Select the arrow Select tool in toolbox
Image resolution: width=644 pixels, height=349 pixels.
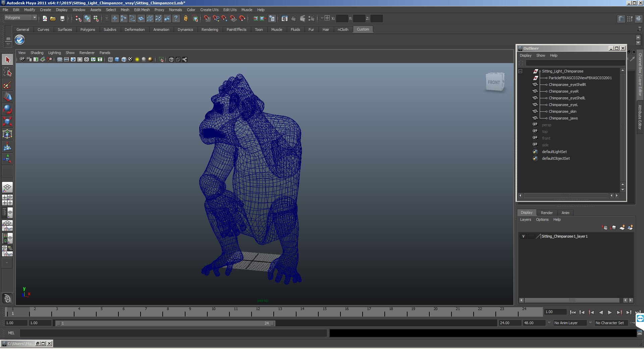(7, 60)
